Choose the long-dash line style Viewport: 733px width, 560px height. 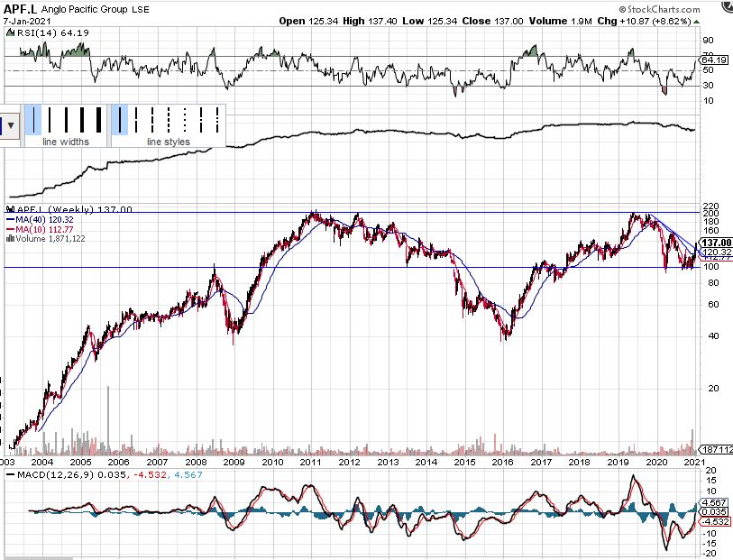(136, 120)
